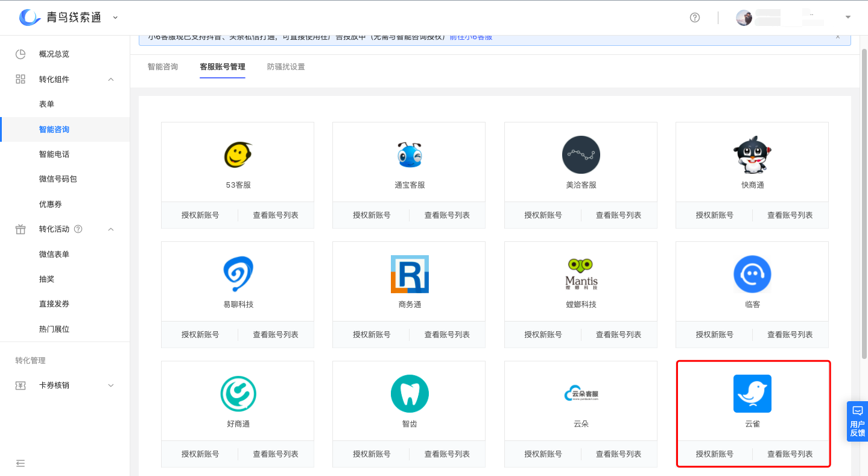This screenshot has height=476, width=868.
Task: Select the 智齿 tooth icon
Action: (408, 393)
